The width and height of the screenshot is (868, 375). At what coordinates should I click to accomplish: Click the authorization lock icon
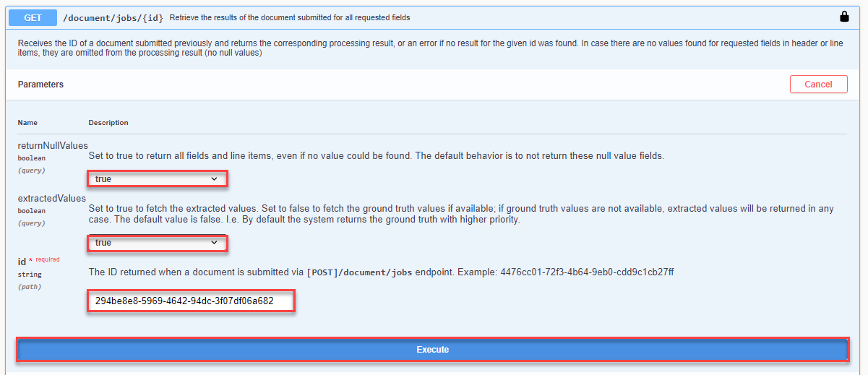844,17
